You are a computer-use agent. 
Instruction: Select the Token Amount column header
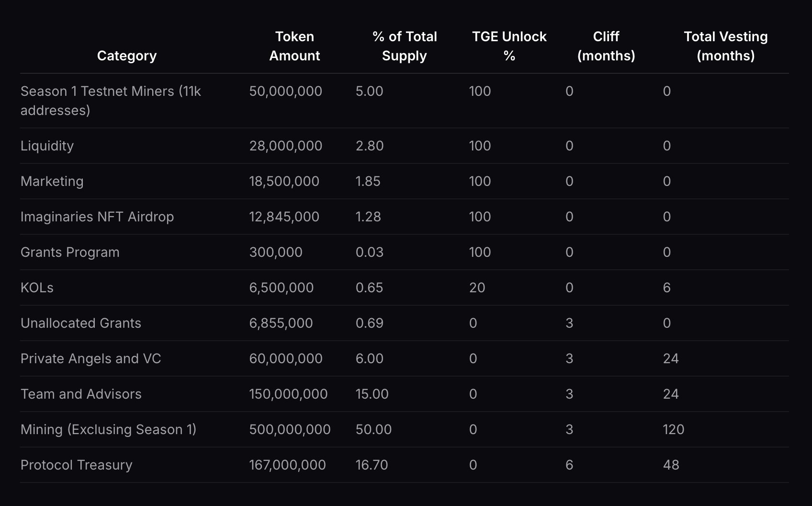294,46
